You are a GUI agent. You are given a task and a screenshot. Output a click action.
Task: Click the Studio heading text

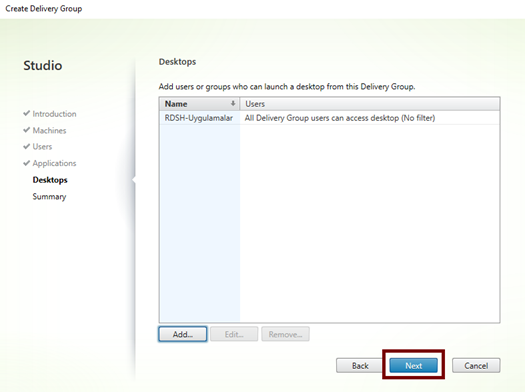click(x=43, y=65)
